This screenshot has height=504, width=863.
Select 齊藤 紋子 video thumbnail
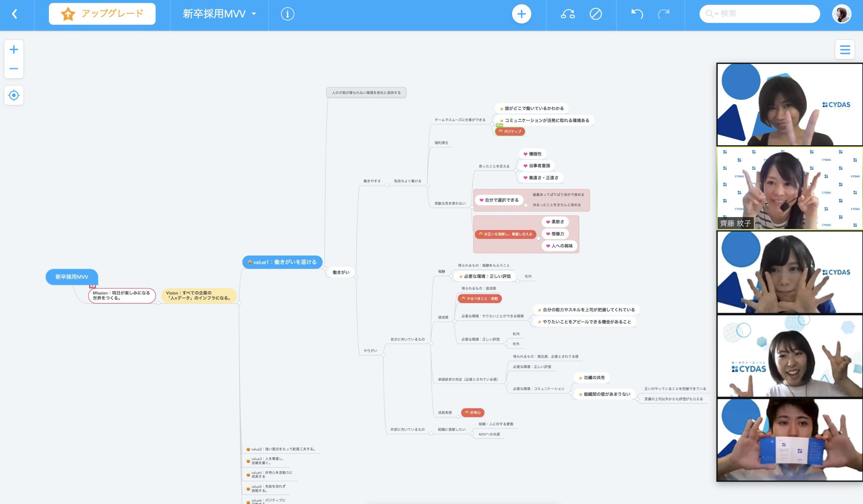click(789, 188)
